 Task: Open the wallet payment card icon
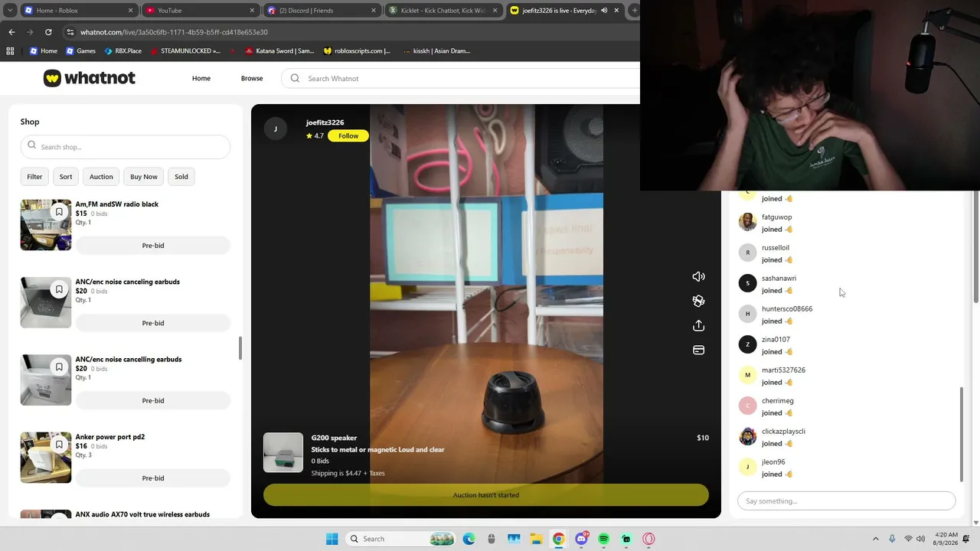tap(698, 350)
